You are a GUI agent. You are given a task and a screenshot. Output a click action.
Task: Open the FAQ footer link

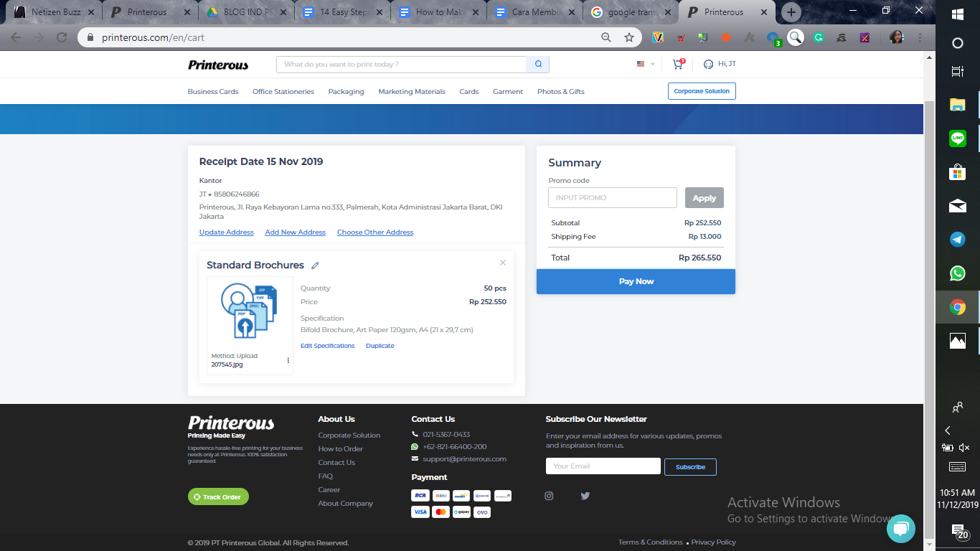coord(326,476)
